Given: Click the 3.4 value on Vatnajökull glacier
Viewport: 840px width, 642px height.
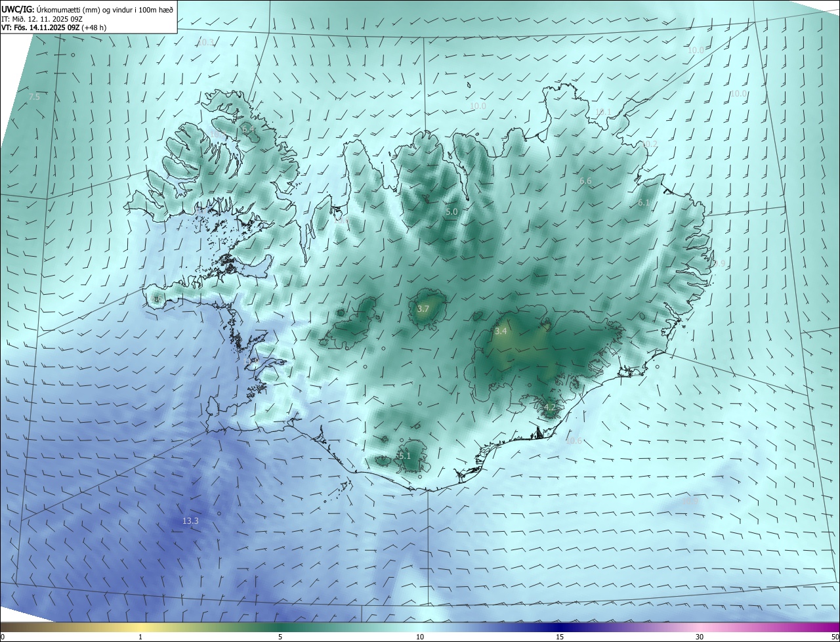Looking at the screenshot, I should pyautogui.click(x=501, y=332).
